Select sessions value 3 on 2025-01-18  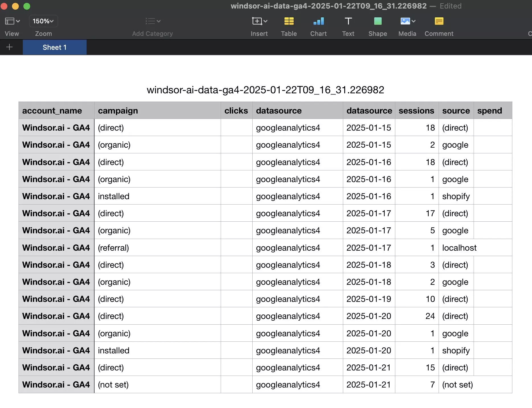(x=417, y=265)
